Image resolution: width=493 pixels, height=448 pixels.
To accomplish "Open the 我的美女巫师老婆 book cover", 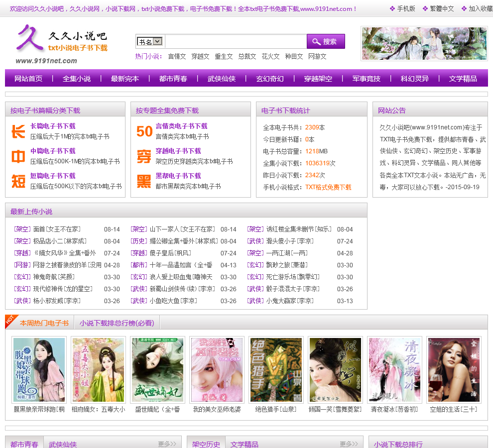I will click(x=217, y=370).
